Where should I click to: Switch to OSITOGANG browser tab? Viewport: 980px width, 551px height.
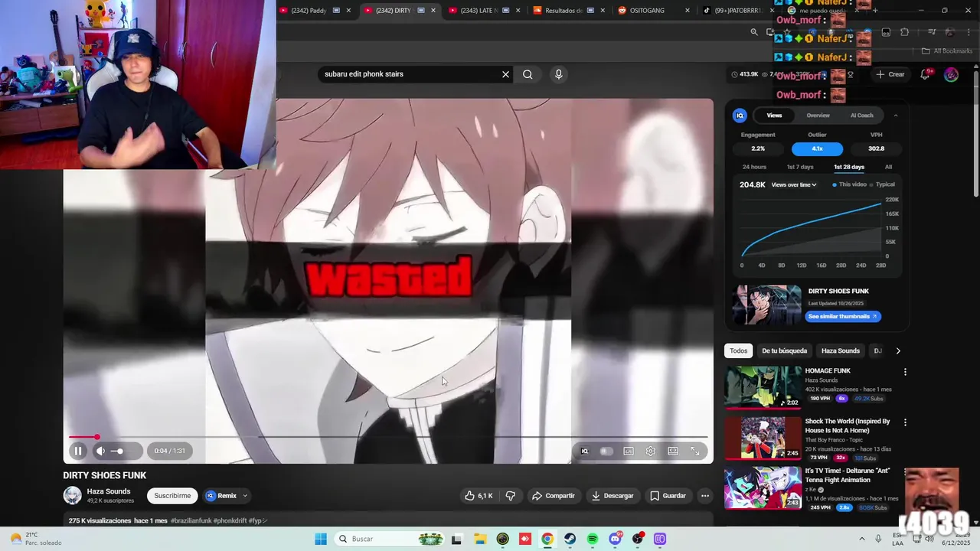[653, 11]
